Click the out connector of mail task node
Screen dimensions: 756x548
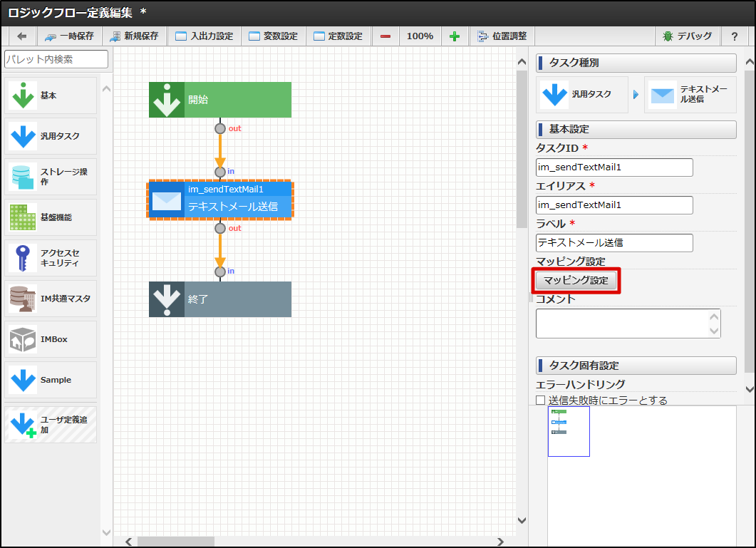click(220, 228)
